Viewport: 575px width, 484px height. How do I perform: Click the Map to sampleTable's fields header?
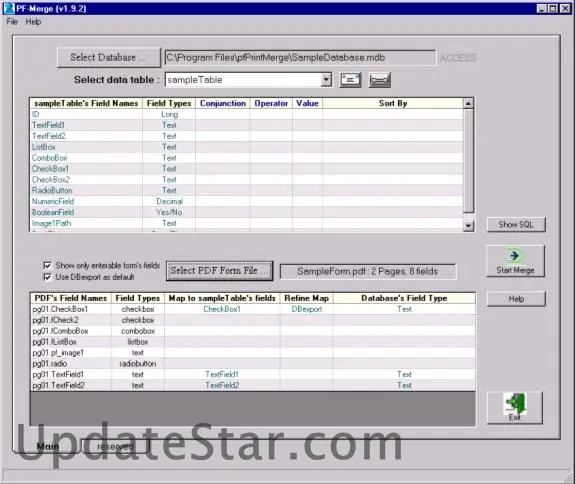222,298
